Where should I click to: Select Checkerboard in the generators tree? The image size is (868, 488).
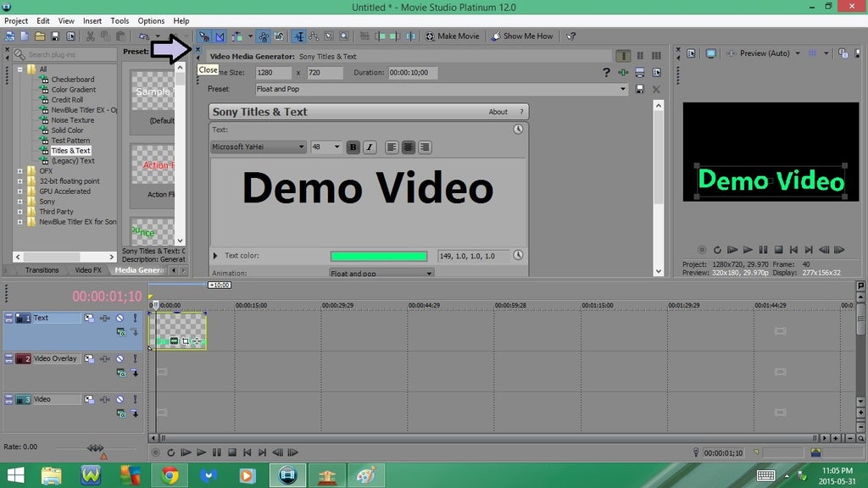73,80
